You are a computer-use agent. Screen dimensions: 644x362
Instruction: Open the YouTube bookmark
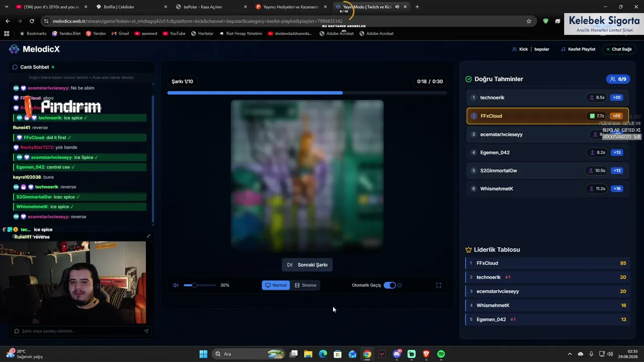[174, 33]
